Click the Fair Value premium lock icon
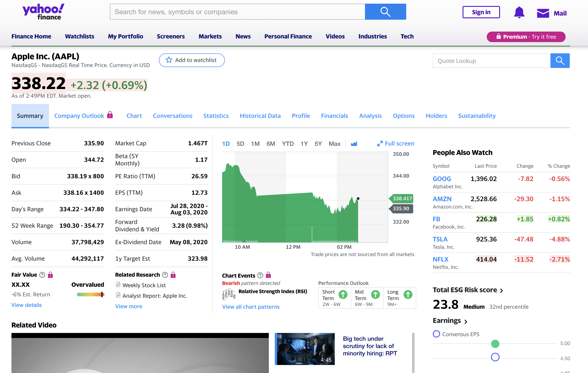588x373 pixels. [x=50, y=275]
